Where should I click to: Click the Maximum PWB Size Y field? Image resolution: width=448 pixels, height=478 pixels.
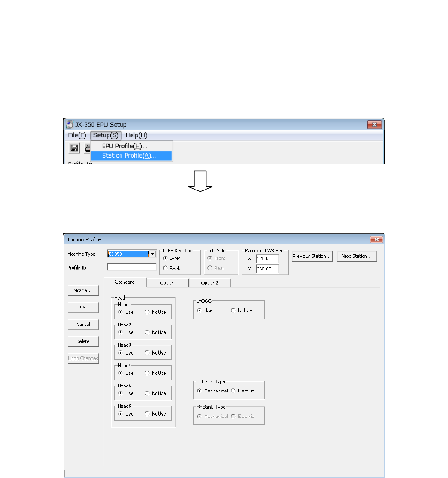[267, 269]
